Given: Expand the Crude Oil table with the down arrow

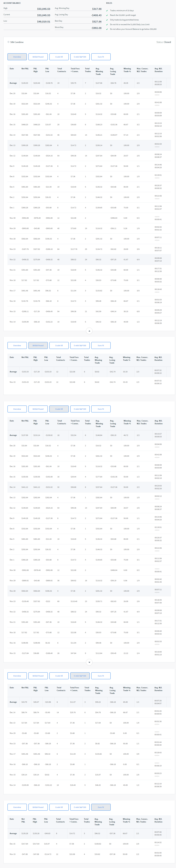Looking at the screenshot, I should click(x=89, y=662).
